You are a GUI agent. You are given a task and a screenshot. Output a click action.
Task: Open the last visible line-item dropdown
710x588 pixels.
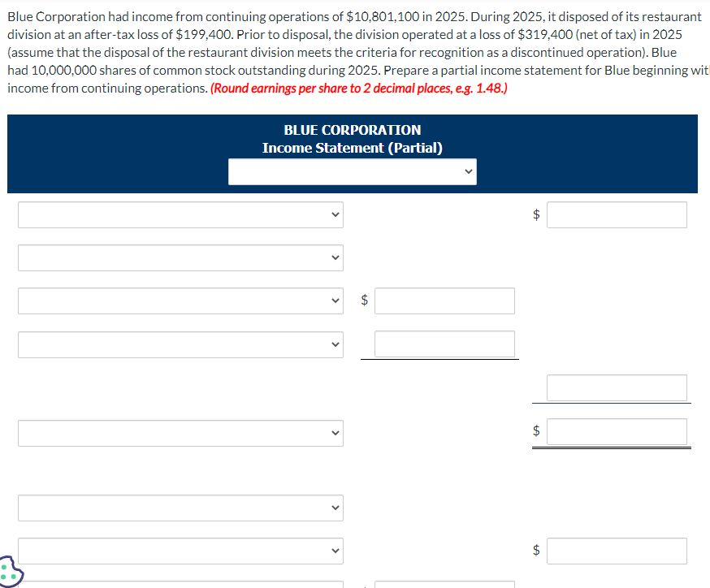point(180,551)
